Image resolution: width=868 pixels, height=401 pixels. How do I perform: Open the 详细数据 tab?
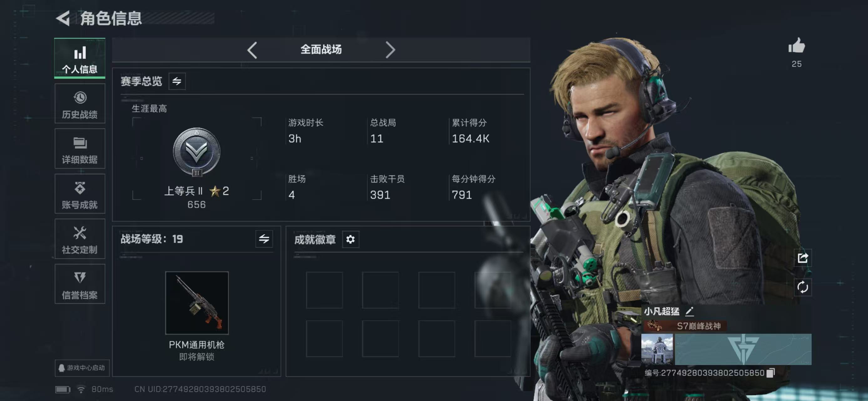pos(80,149)
